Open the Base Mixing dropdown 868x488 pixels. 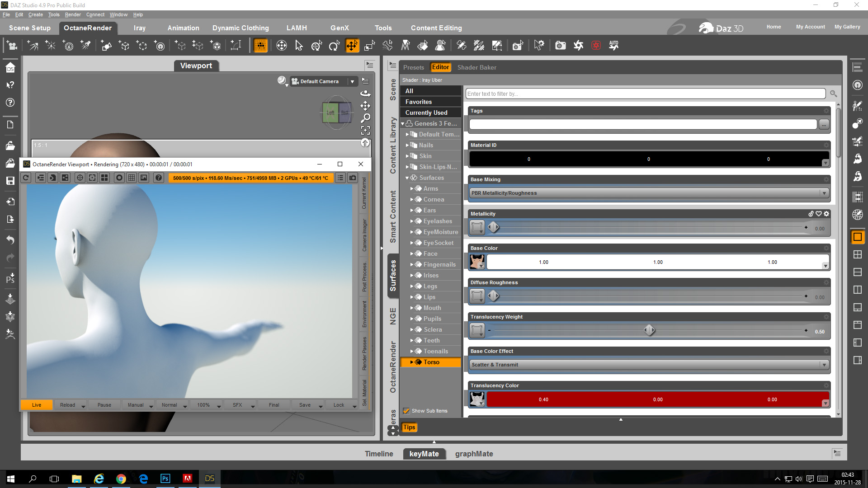tap(649, 193)
